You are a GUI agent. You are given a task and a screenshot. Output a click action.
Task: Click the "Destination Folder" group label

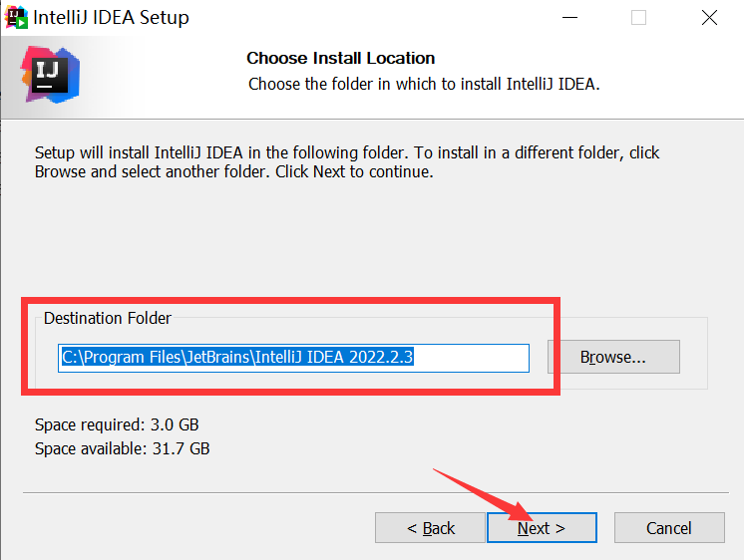(108, 318)
